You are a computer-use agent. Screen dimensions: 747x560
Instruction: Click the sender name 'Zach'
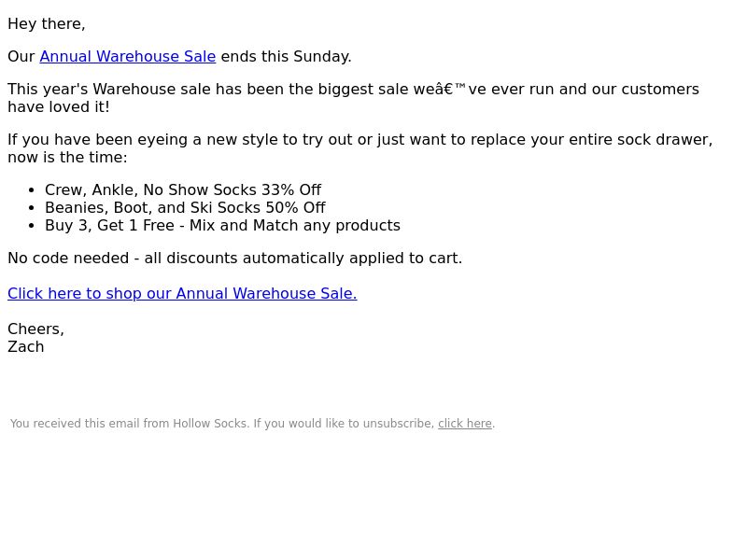click(26, 347)
